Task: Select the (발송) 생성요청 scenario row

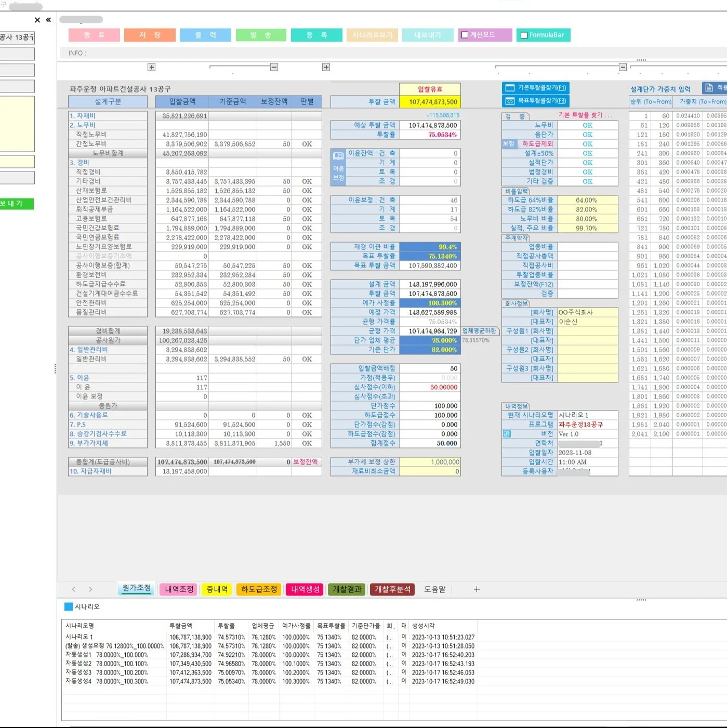Action: (x=269, y=646)
